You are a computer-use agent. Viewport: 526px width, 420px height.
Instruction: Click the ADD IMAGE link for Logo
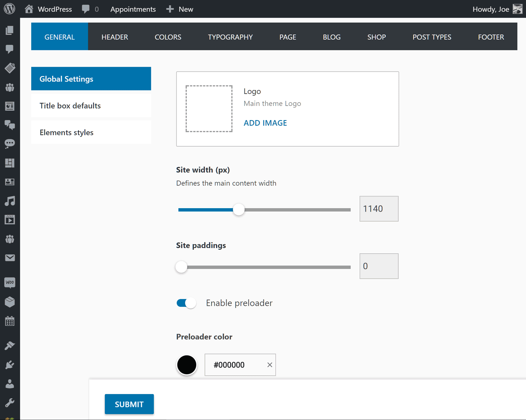(265, 123)
